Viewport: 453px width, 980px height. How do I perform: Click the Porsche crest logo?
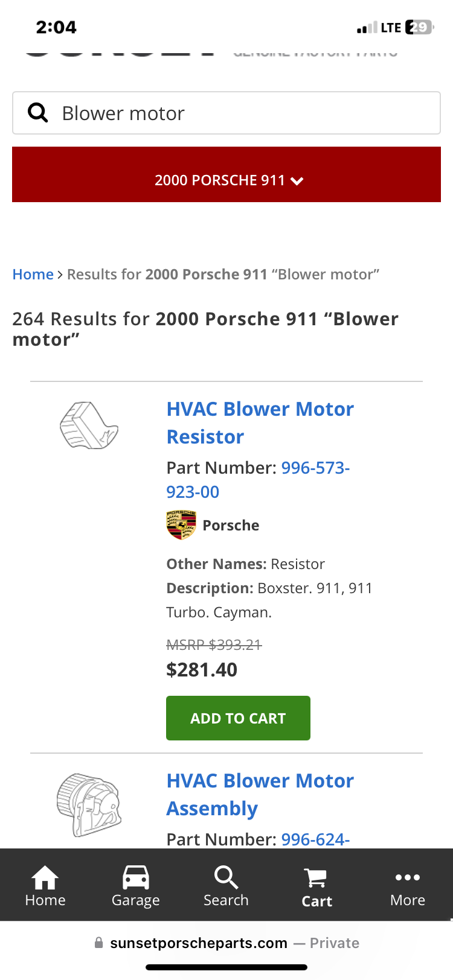181,525
